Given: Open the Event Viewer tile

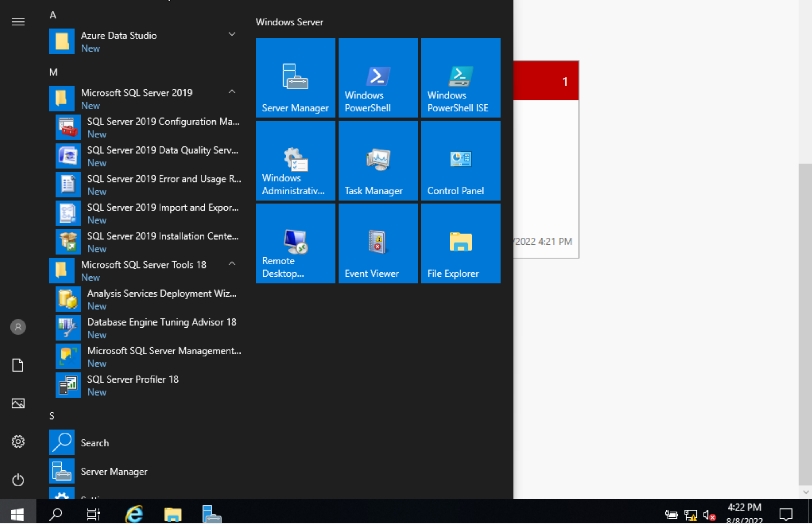Looking at the screenshot, I should pyautogui.click(x=378, y=243).
